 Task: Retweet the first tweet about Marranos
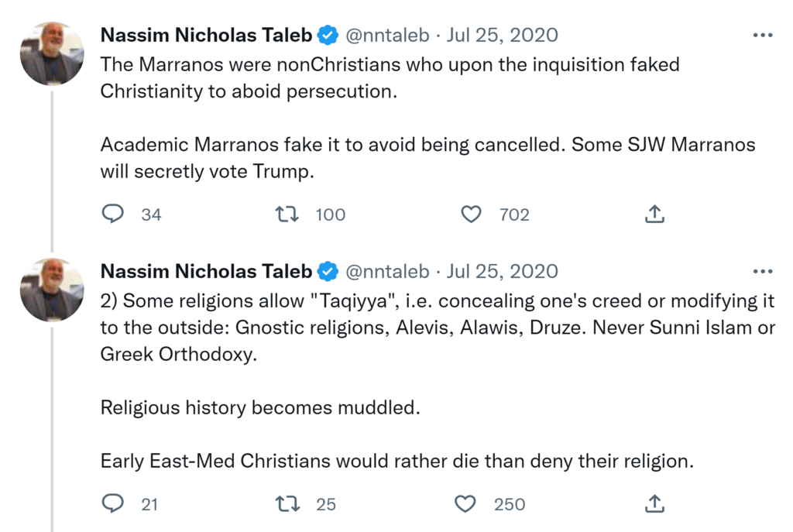287,214
